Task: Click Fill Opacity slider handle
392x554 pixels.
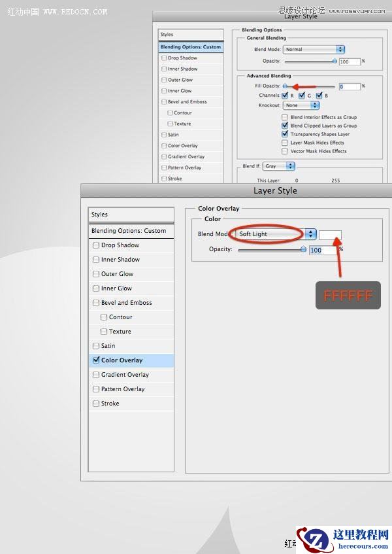Action: (285, 86)
